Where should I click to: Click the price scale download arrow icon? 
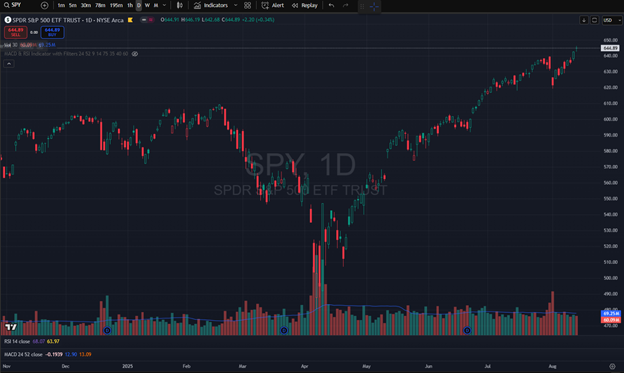click(584, 20)
